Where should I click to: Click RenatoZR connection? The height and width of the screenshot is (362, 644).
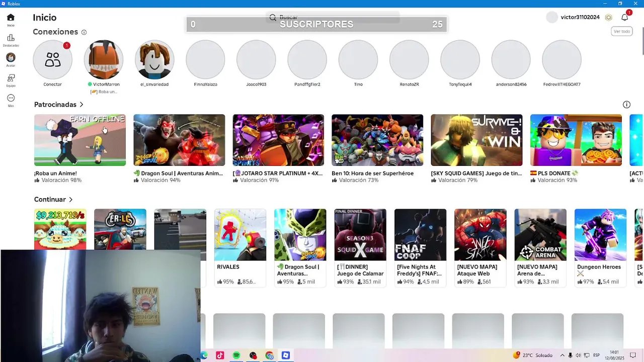click(409, 60)
